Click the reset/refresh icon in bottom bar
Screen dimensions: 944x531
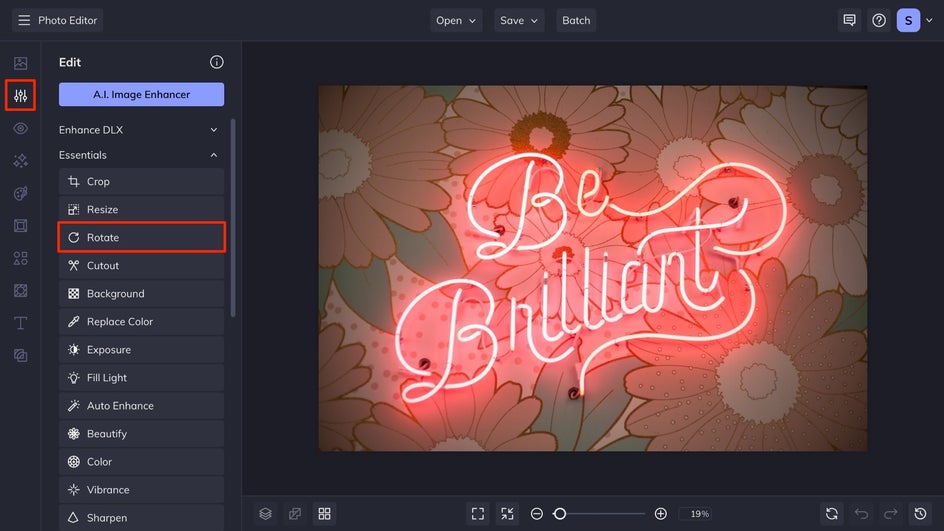832,514
